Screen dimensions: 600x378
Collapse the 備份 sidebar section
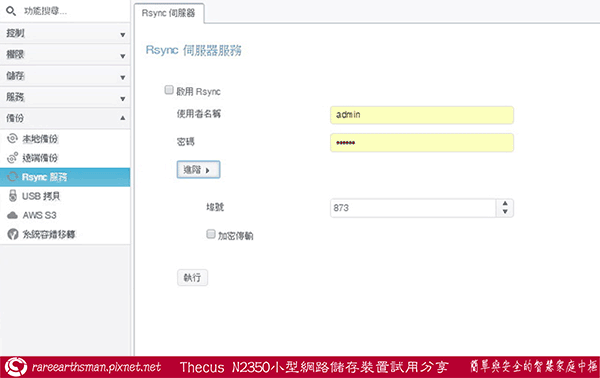[65, 118]
